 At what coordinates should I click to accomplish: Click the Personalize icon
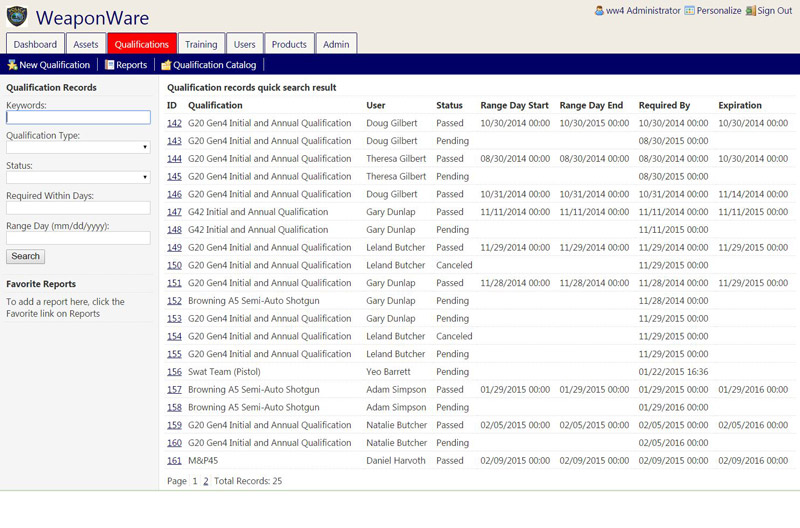click(x=690, y=10)
